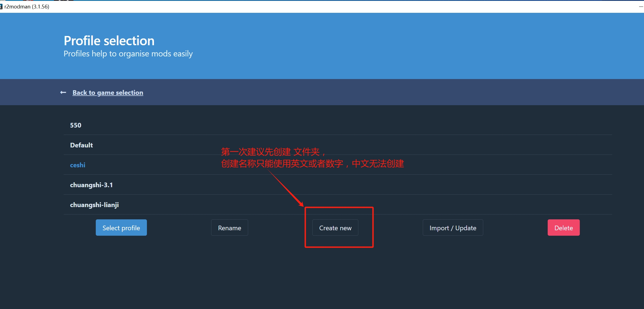Minimize the r2modman window
Image resolution: width=644 pixels, height=309 pixels.
(641, 7)
